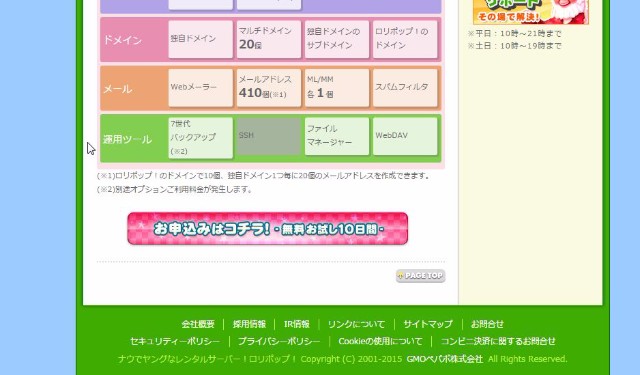Click the pink free-trial signup banner

268,229
